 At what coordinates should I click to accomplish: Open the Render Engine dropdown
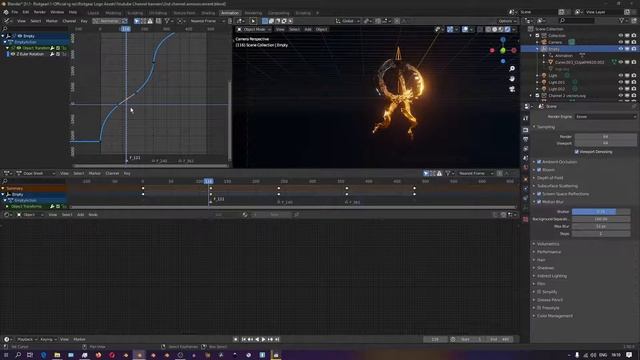[x=605, y=117]
